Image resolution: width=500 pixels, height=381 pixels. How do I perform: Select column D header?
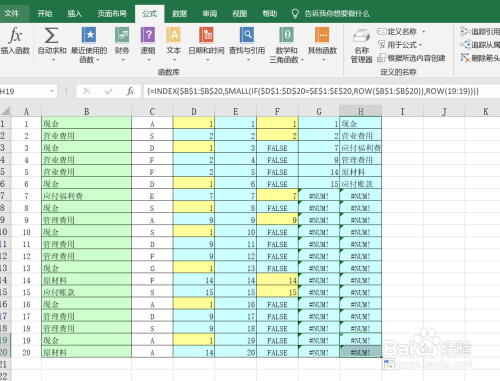(x=194, y=111)
